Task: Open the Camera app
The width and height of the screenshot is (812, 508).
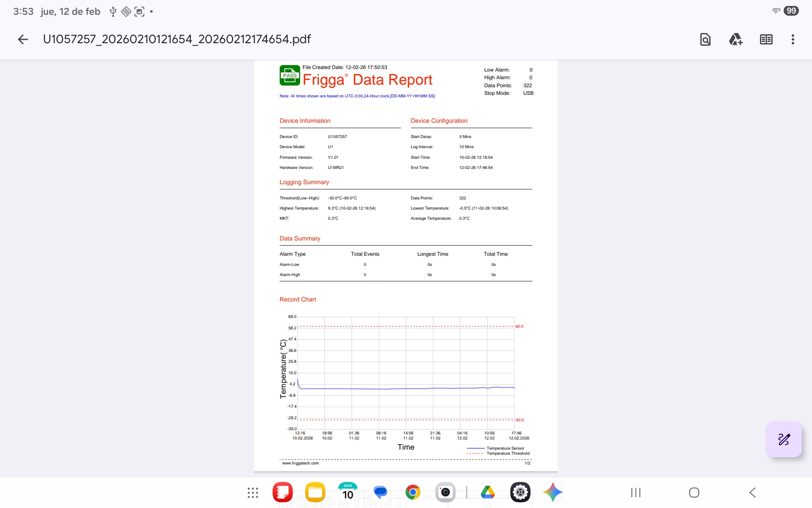Action: tap(445, 492)
